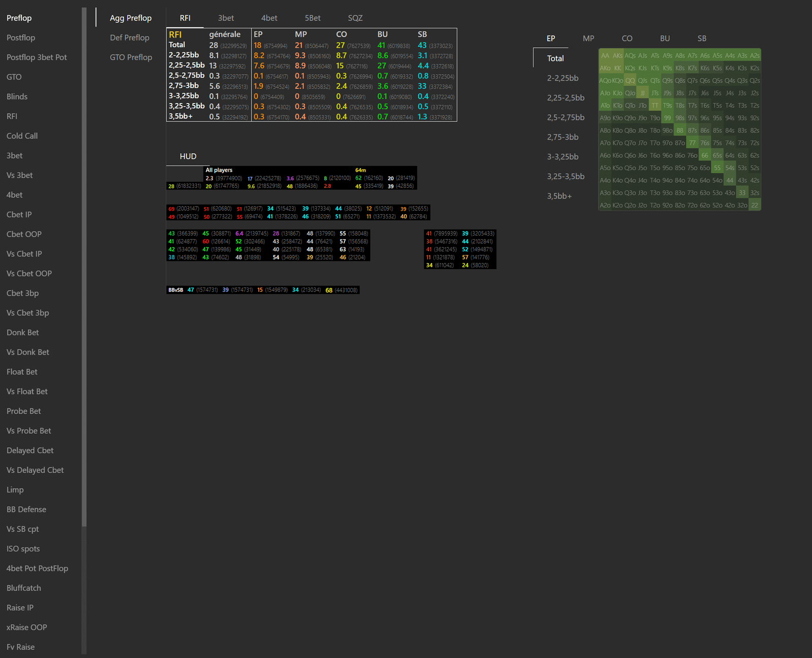This screenshot has width=812, height=658.
Task: Select BU position tab above range grid
Action: point(665,39)
